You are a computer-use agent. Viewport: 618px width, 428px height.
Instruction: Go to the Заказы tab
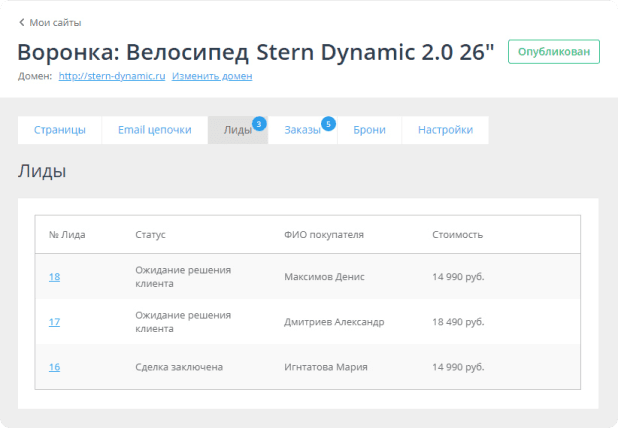pyautogui.click(x=301, y=131)
